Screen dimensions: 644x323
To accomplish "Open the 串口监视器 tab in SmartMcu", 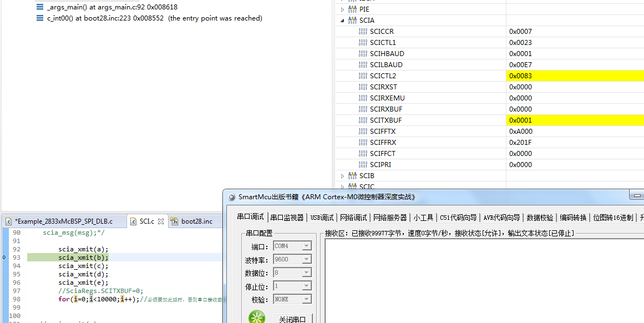I will pyautogui.click(x=287, y=218).
